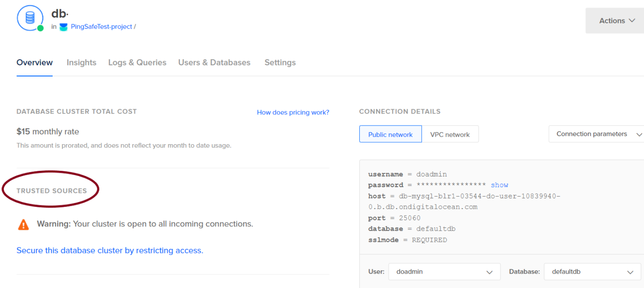
Task: Switch to the Overview tab
Action: click(34, 63)
